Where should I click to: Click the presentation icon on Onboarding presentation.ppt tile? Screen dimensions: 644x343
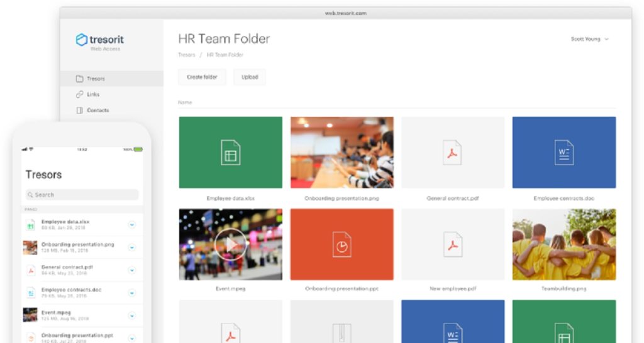341,245
